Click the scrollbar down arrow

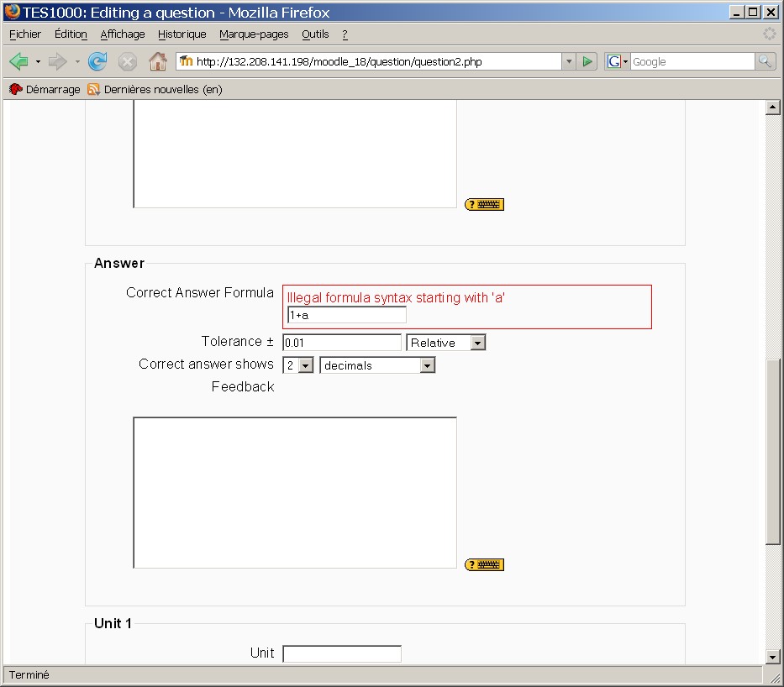[x=772, y=657]
